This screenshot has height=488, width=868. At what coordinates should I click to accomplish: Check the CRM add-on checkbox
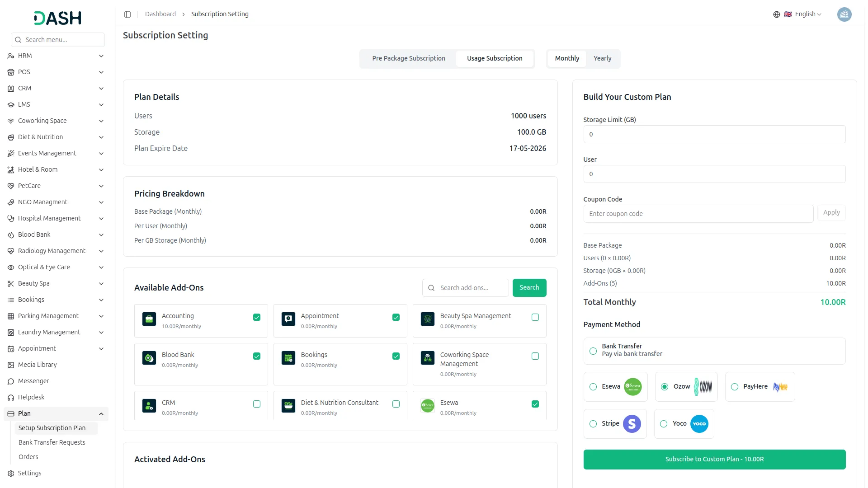pyautogui.click(x=256, y=404)
